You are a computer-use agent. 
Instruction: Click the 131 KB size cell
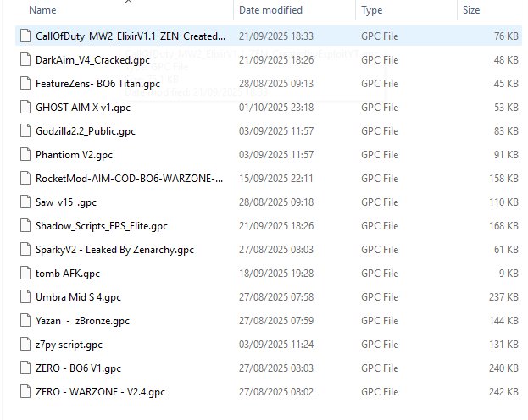pos(503,345)
